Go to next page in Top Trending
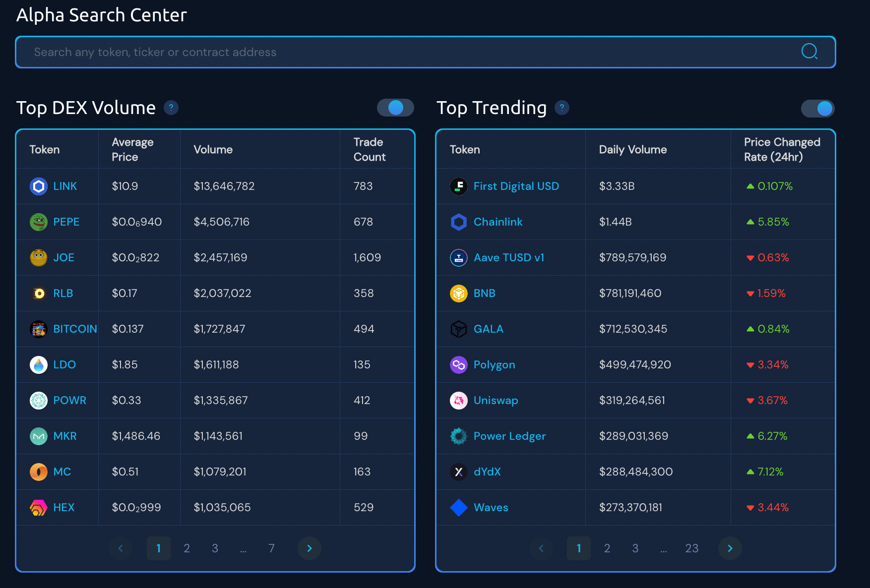The height and width of the screenshot is (588, 870). coord(730,548)
